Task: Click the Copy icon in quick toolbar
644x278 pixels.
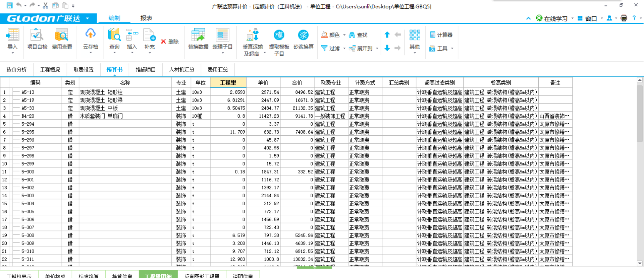Action: coord(56,5)
